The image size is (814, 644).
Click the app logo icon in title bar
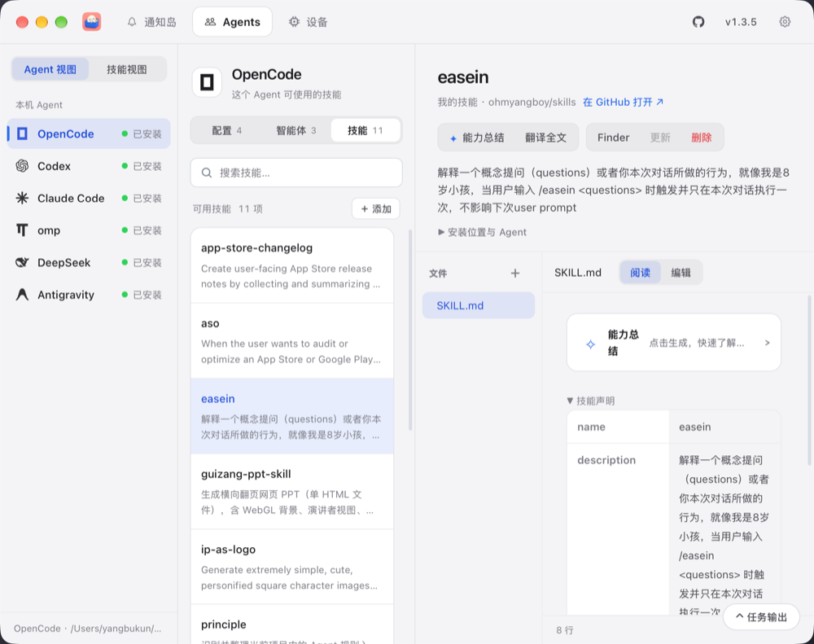coord(91,22)
